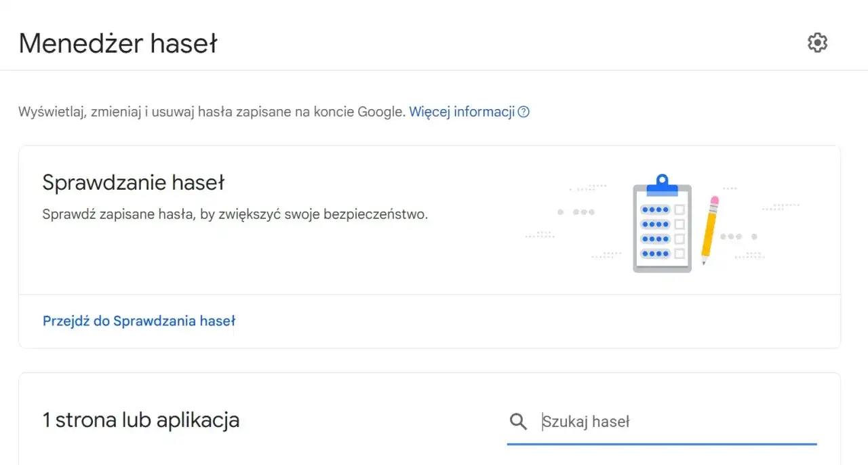The width and height of the screenshot is (868, 465).
Task: Click the circled question mark next to Więcej informacji
Action: point(524,111)
